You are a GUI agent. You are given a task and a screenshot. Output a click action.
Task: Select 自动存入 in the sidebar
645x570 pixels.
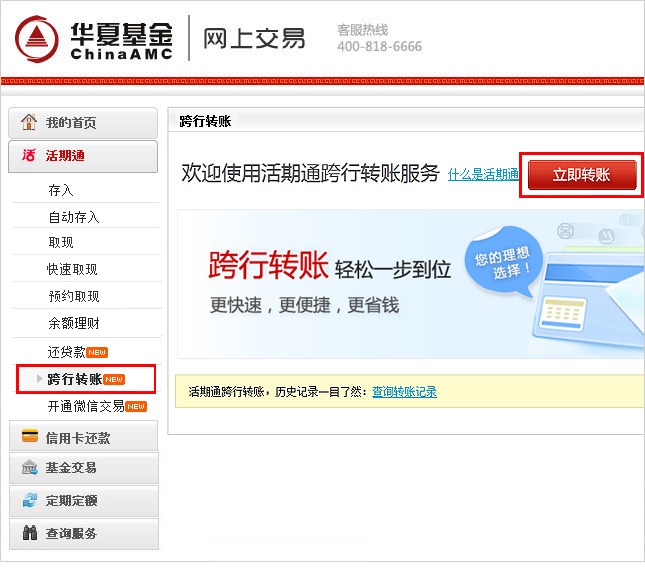tap(74, 217)
